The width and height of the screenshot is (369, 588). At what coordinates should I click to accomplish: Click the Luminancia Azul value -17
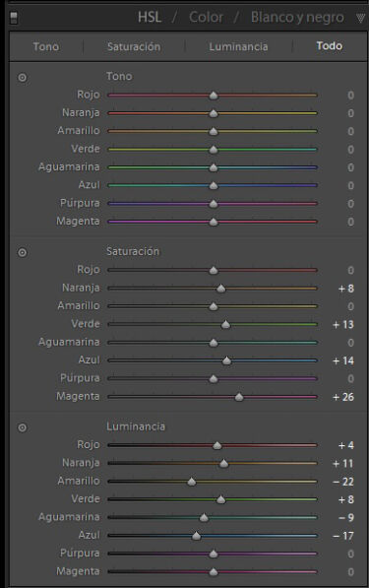[343, 536]
